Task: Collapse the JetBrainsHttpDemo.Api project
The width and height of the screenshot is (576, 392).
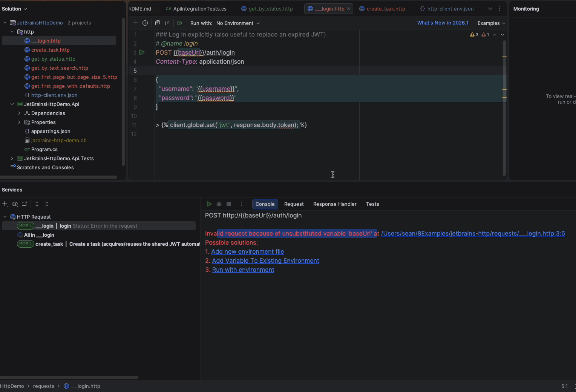Action: (x=12, y=104)
